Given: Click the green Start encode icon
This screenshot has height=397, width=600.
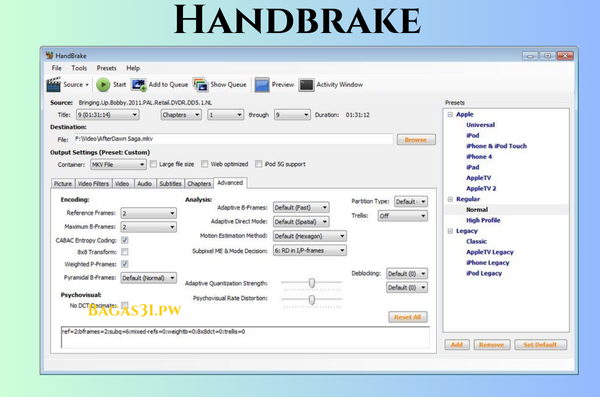Looking at the screenshot, I should [103, 85].
